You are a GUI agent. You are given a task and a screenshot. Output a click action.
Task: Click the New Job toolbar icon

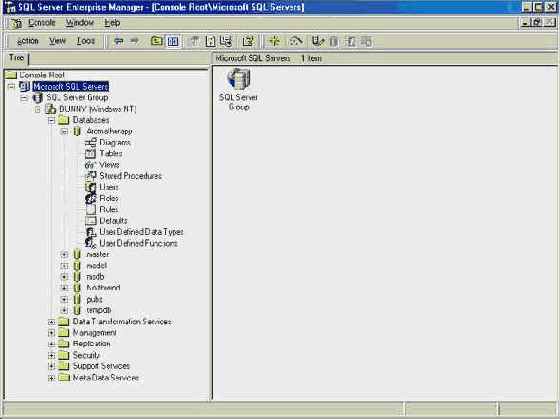[x=366, y=41]
